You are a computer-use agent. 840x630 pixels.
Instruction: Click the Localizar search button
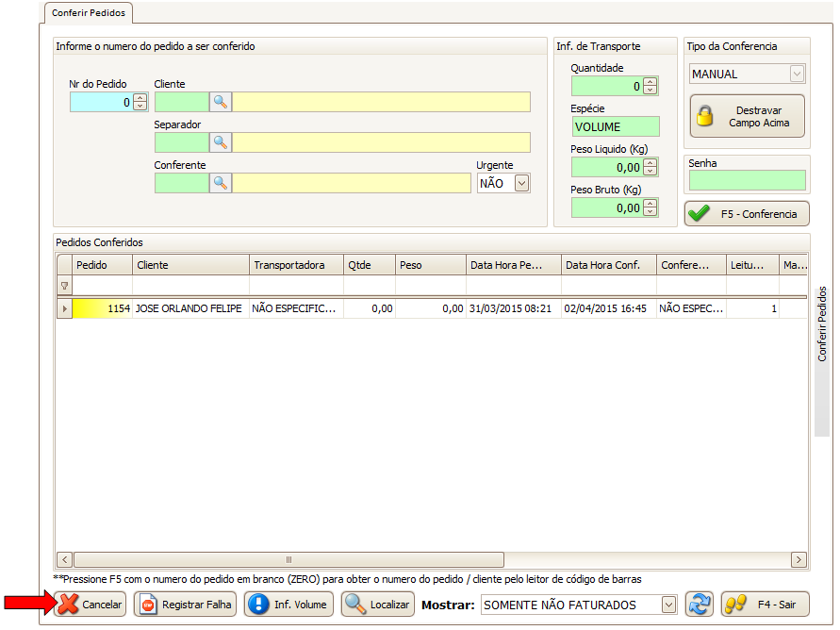(x=378, y=605)
